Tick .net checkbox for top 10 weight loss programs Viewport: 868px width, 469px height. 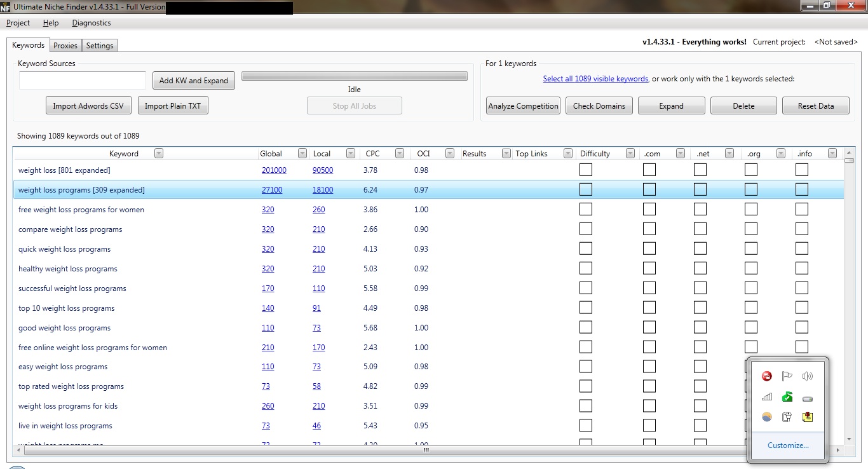click(700, 308)
